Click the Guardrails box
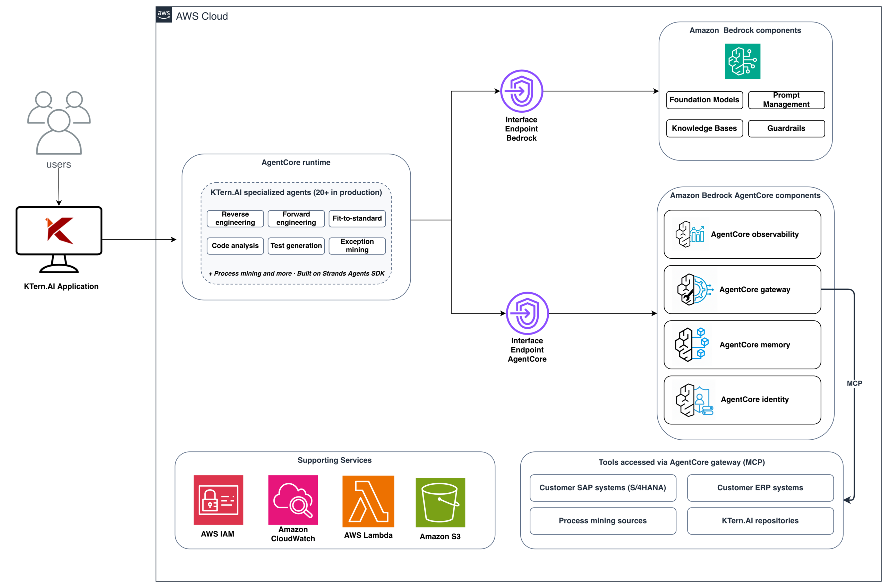 tap(786, 128)
